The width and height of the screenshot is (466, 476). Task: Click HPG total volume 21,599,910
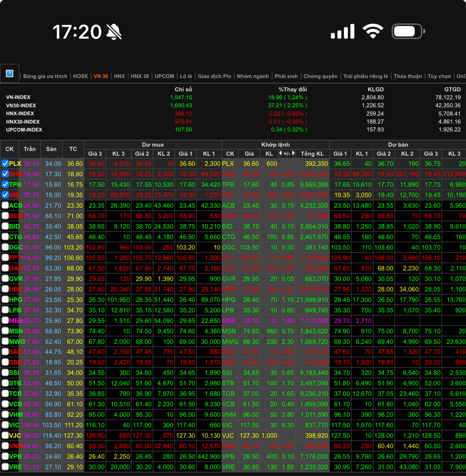click(x=312, y=300)
